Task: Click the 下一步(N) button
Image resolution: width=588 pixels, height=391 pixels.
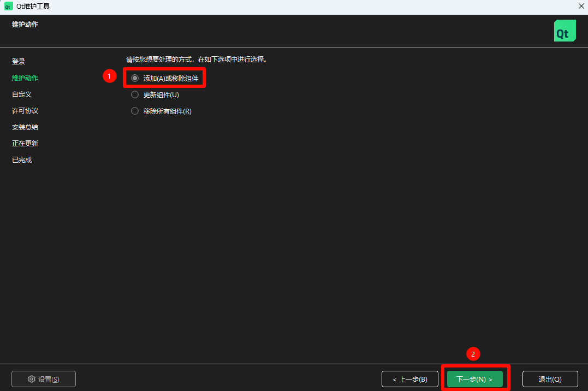Action: tap(474, 379)
